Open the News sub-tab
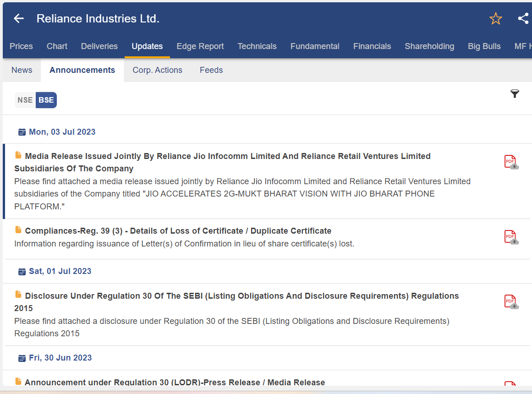 [22, 70]
